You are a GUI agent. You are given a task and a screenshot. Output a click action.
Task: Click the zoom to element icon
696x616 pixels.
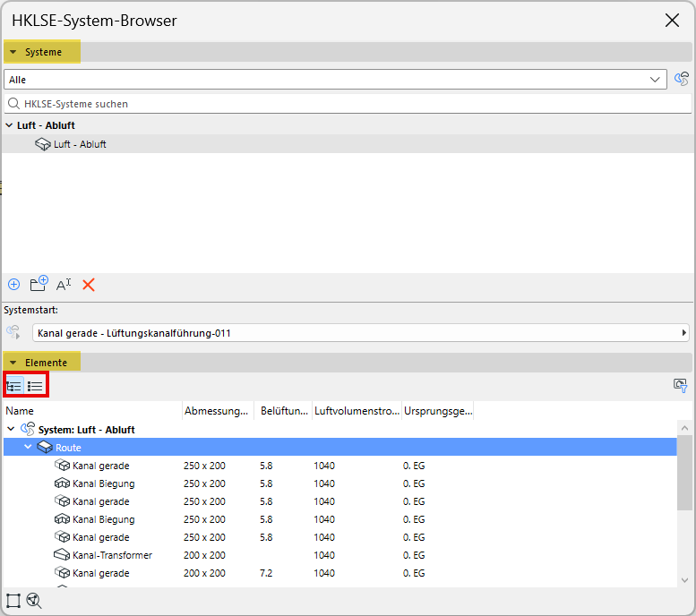point(34,601)
